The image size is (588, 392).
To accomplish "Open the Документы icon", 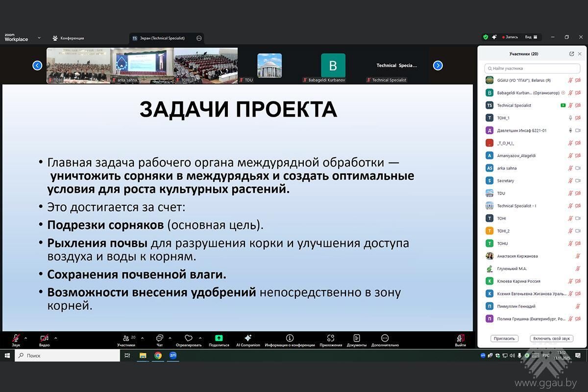I will coord(356,338).
